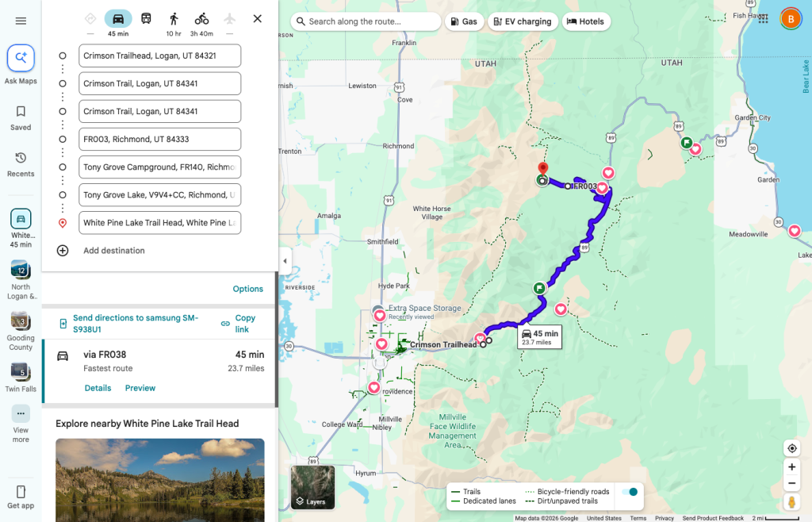Filter route by EV charging

click(x=523, y=21)
